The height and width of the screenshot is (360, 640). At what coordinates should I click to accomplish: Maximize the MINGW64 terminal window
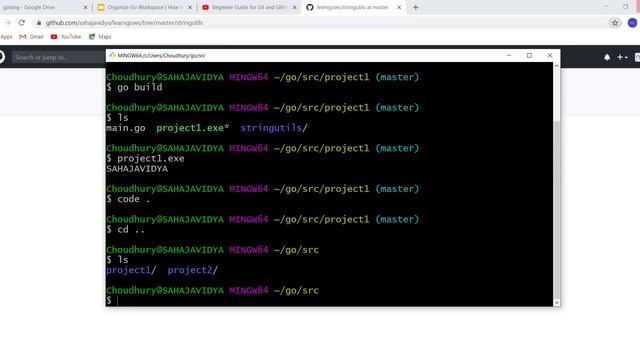coord(529,56)
